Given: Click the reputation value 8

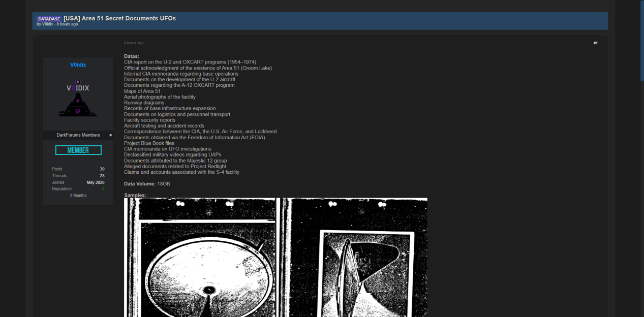Looking at the screenshot, I should tap(103, 189).
